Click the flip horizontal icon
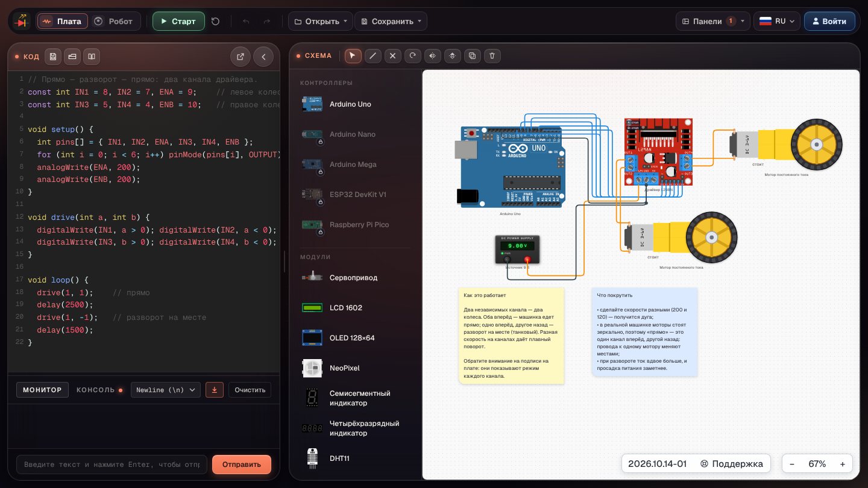The height and width of the screenshot is (488, 868). tap(433, 56)
